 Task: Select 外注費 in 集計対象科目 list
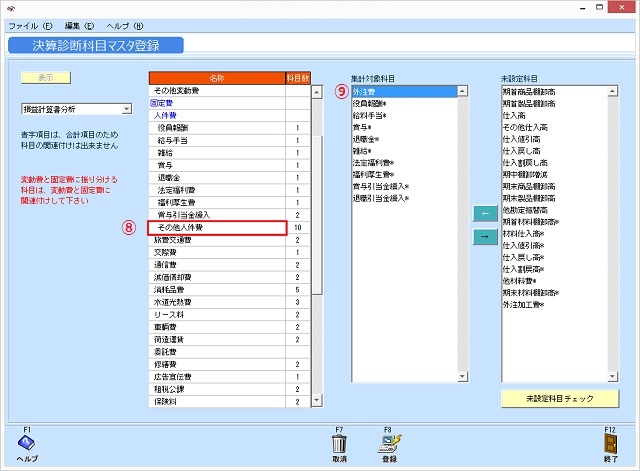[404, 92]
